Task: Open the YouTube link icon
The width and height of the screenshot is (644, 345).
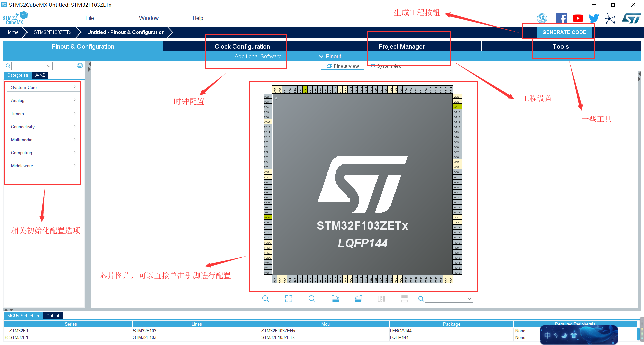Action: coord(578,18)
